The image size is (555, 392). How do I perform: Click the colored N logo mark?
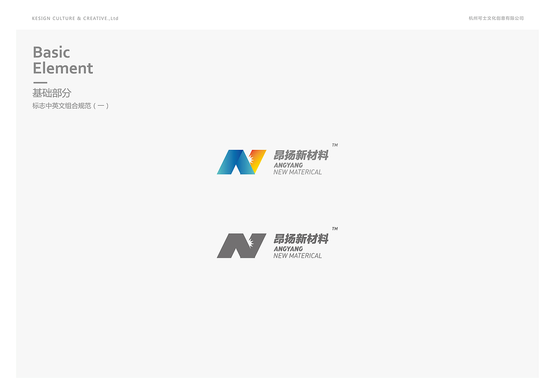(x=242, y=162)
